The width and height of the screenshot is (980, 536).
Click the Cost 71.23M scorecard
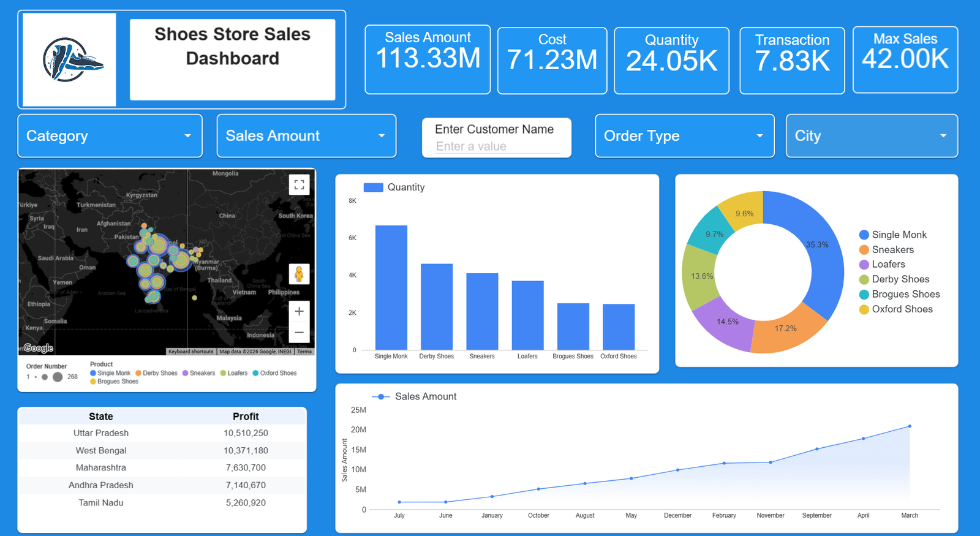552,61
